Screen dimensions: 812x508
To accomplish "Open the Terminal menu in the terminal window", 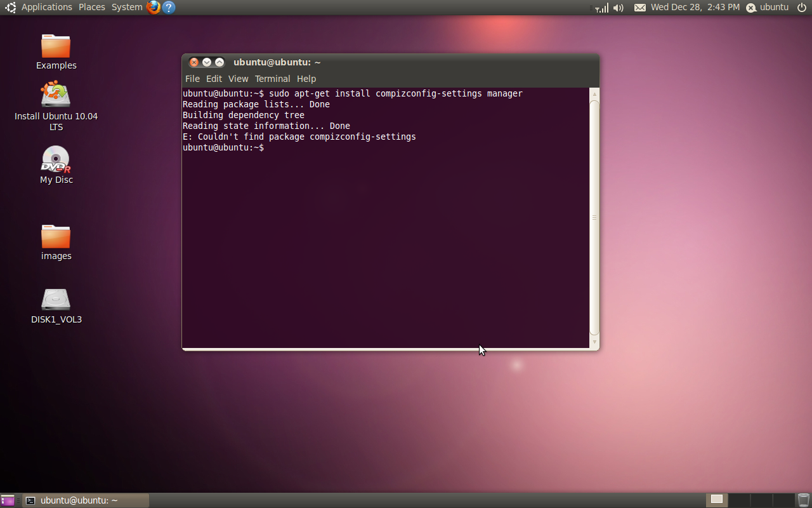I will pos(272,79).
